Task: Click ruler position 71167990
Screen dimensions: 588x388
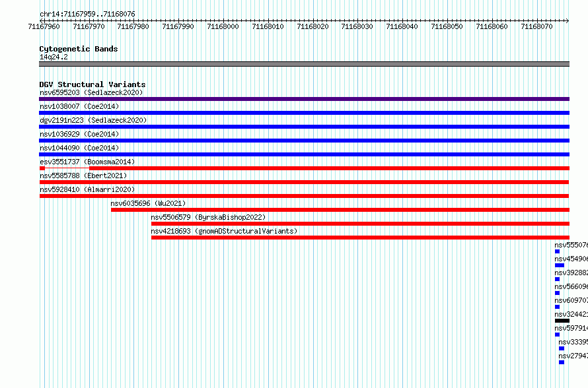Action: click(x=178, y=26)
